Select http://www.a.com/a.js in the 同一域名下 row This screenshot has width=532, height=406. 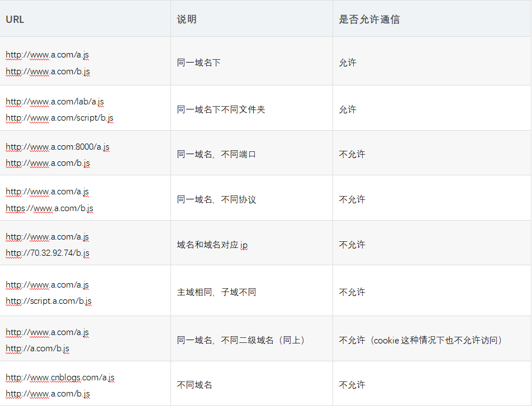click(x=47, y=55)
